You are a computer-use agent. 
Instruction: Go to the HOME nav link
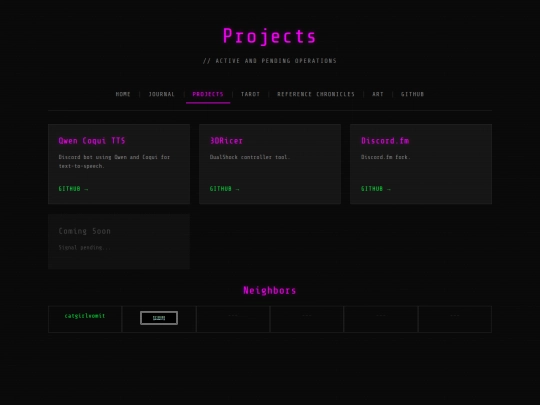[x=123, y=94]
